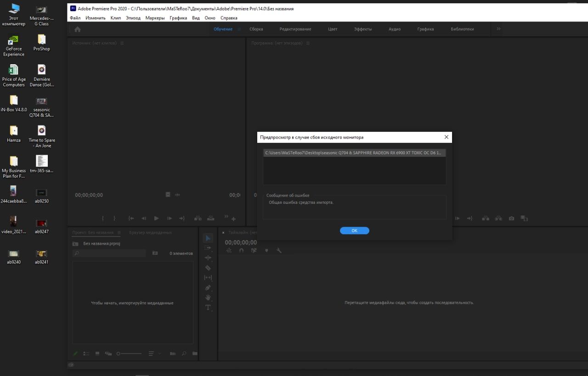The height and width of the screenshot is (376, 588).
Task: Toggle snap magnet in timeline
Action: pyautogui.click(x=242, y=251)
